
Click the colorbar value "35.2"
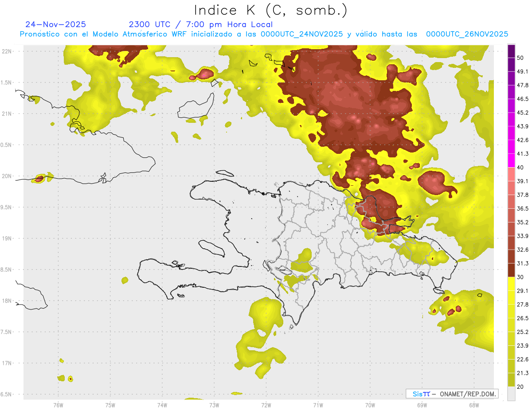coord(523,222)
